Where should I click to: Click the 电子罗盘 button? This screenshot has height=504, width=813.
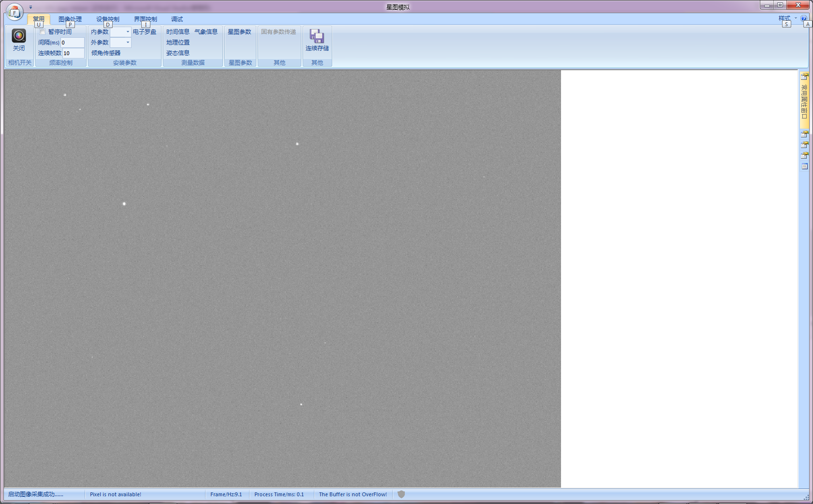click(x=145, y=32)
